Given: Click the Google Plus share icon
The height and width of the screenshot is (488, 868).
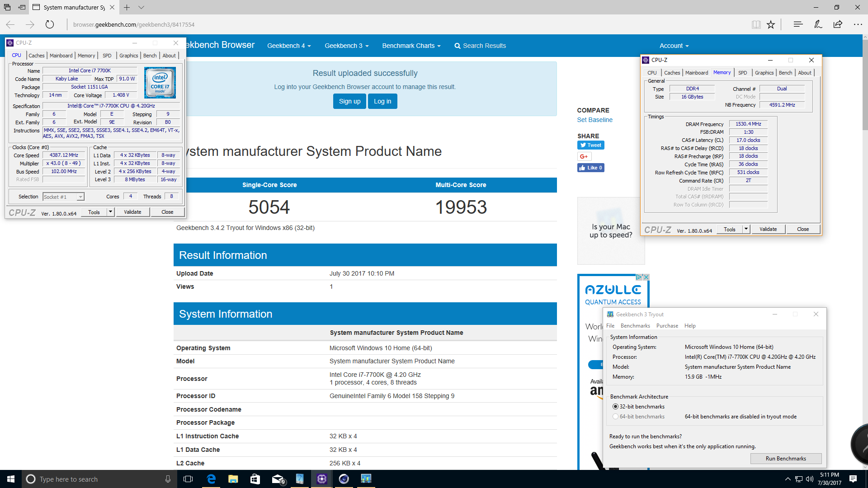Looking at the screenshot, I should coord(584,156).
